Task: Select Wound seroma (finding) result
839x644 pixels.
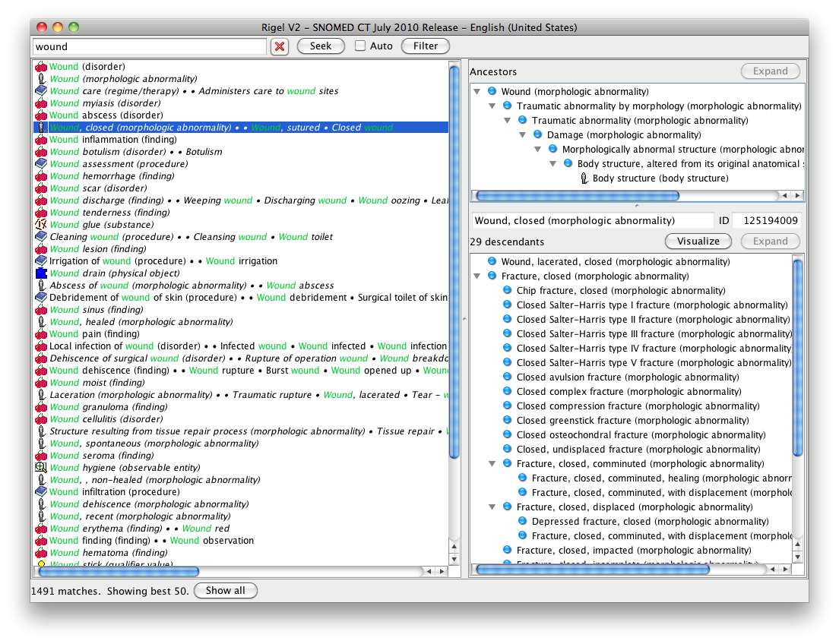Action: (x=241, y=455)
